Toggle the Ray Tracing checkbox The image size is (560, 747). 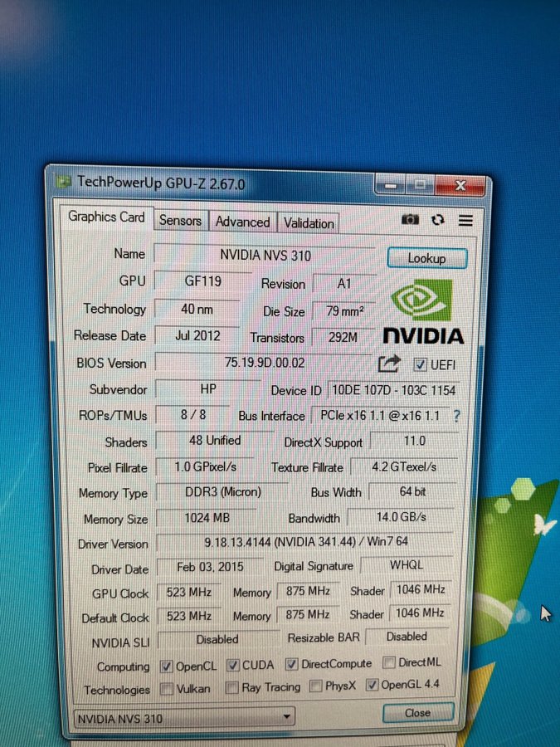232,687
